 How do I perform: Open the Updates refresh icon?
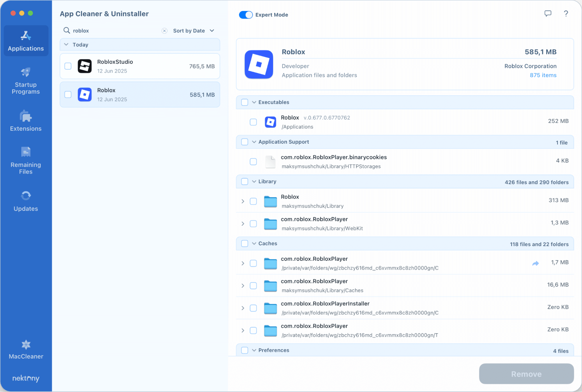click(x=26, y=196)
